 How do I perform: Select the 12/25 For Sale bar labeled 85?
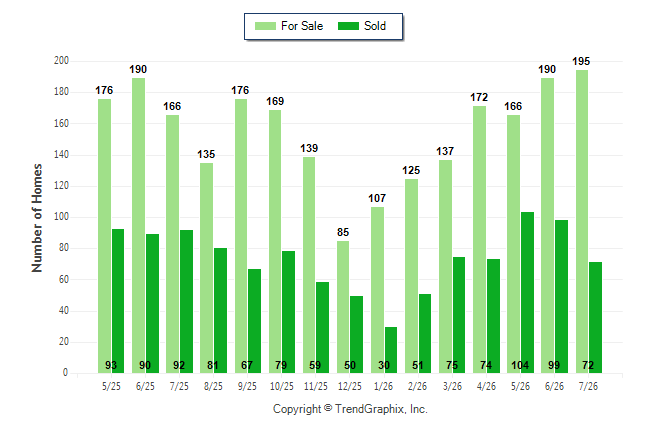(x=343, y=307)
